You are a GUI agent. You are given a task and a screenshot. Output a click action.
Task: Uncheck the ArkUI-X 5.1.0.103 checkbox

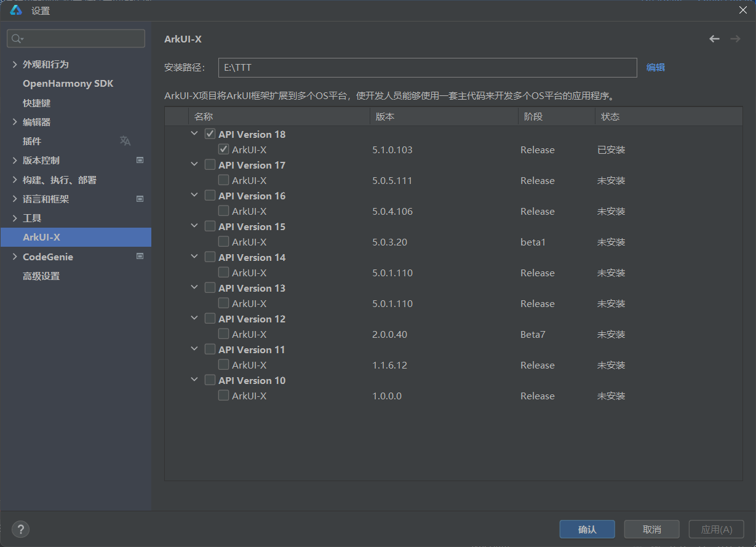[x=224, y=150]
